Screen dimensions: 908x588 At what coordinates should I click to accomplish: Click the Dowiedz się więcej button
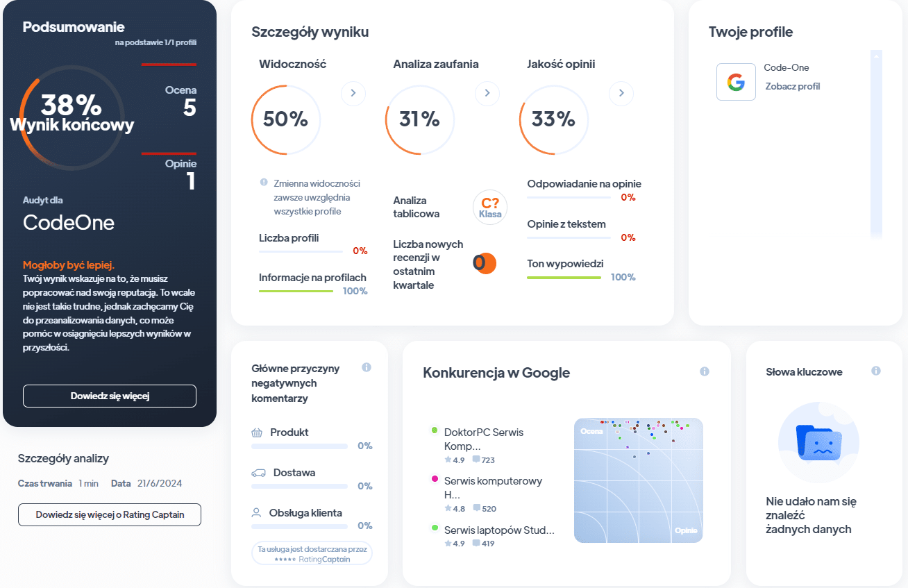click(x=110, y=396)
